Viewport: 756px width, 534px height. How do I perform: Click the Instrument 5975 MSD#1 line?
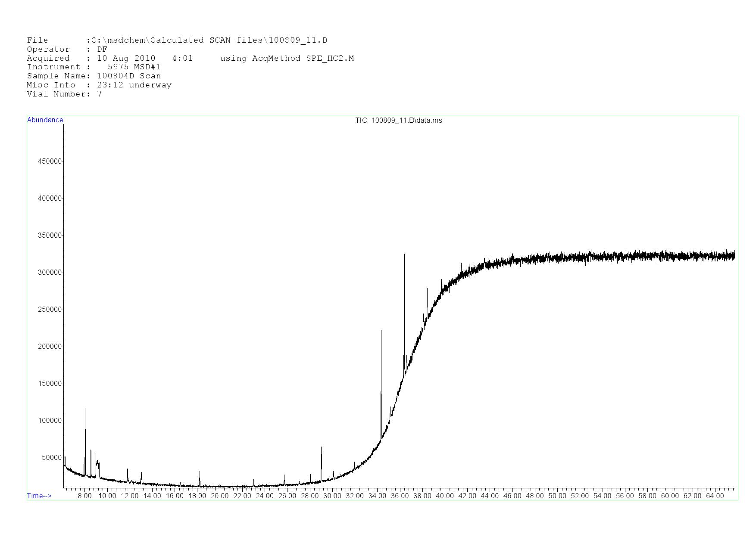tap(94, 67)
